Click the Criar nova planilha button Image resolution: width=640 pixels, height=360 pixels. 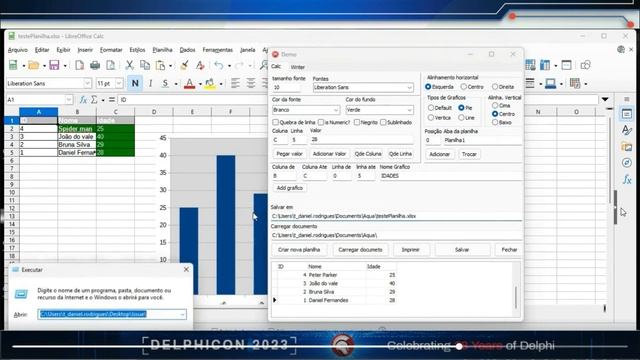click(299, 249)
